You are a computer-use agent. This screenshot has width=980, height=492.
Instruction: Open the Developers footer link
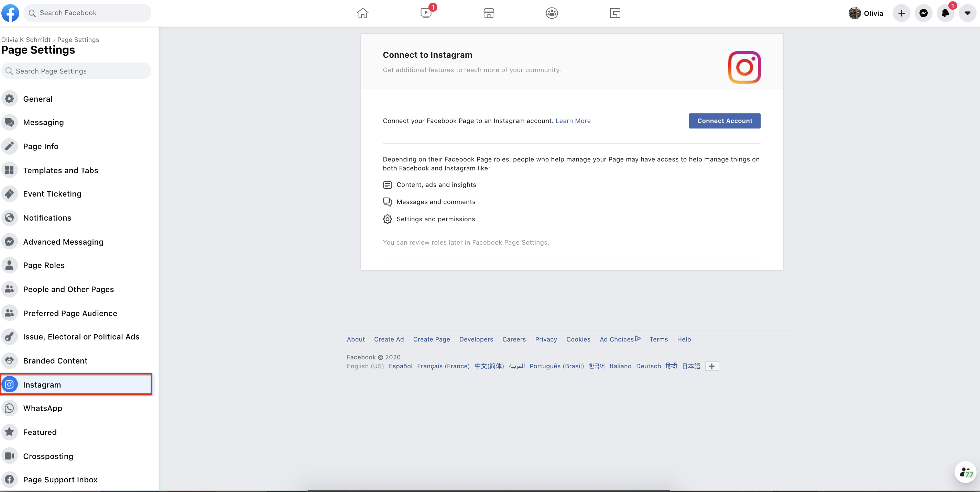pos(476,339)
